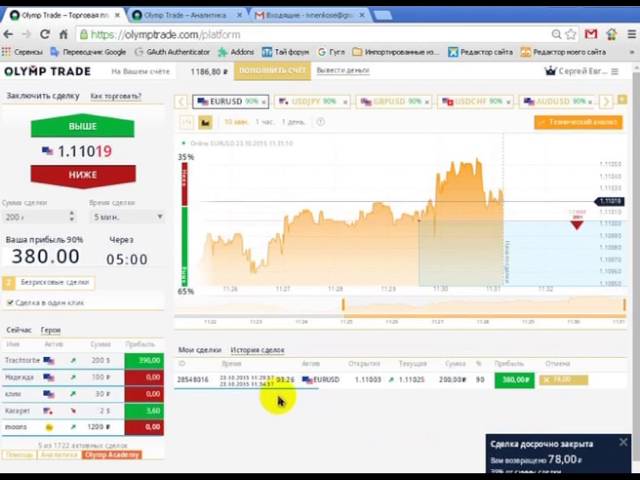
Task: Select the USDJPY asset tab
Action: (x=310, y=102)
